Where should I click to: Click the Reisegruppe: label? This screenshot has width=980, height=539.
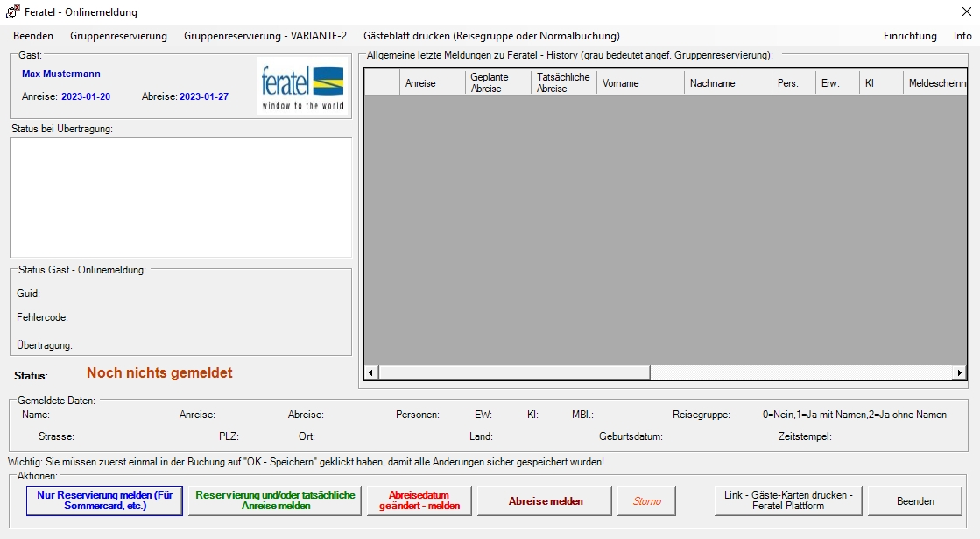click(702, 415)
